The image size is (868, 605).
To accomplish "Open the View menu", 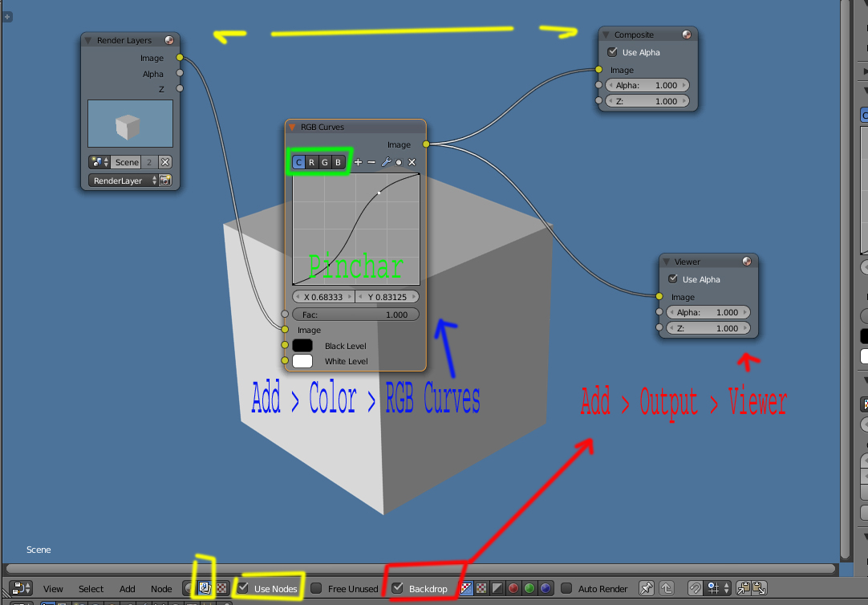I will pos(53,588).
